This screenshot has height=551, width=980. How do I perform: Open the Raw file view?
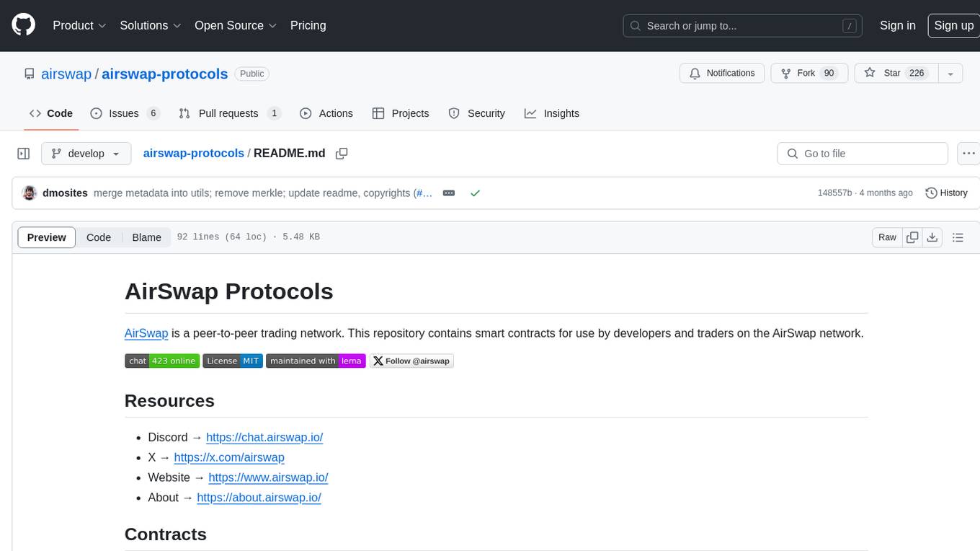click(887, 237)
